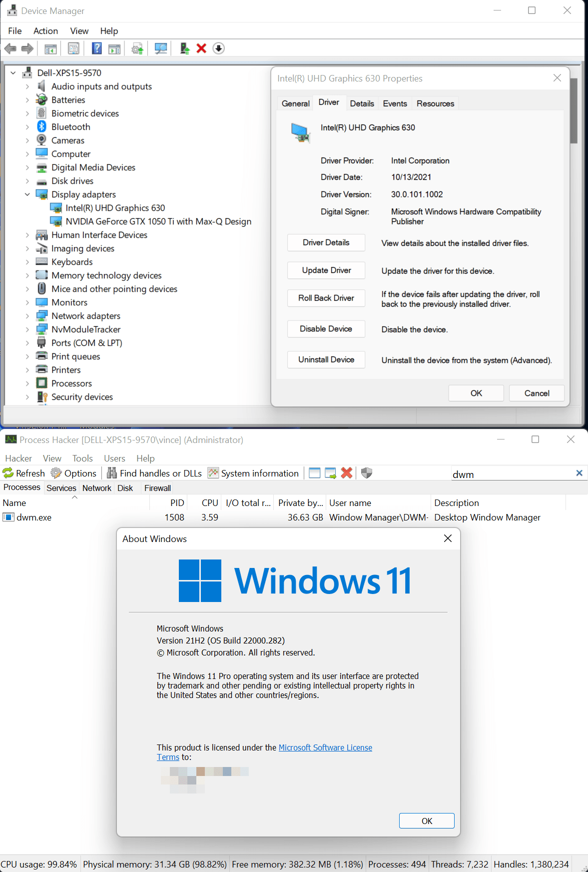Click the gear-with-green-arrow driver toolbar icon
Screen dimensions: 588x872
coord(137,48)
